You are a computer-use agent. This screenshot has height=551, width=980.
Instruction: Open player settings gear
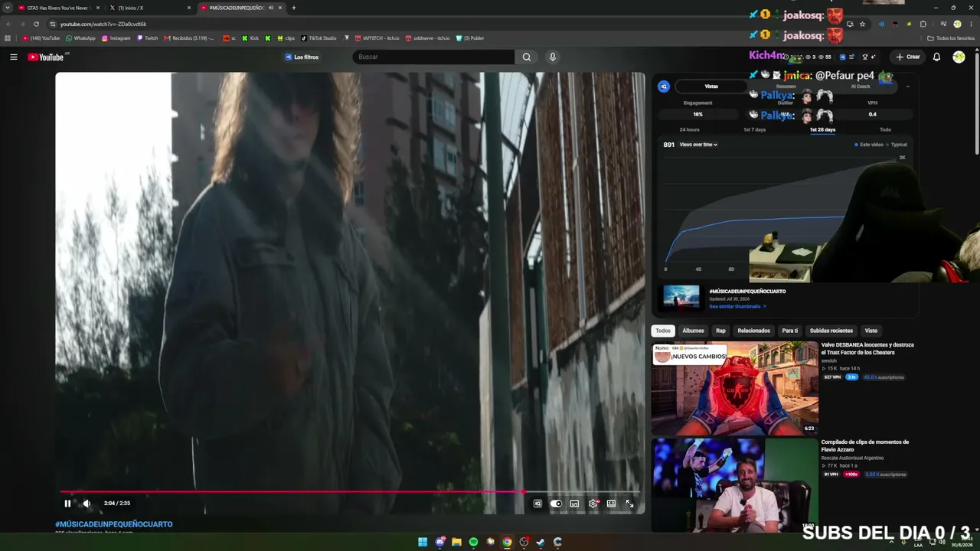click(x=593, y=504)
